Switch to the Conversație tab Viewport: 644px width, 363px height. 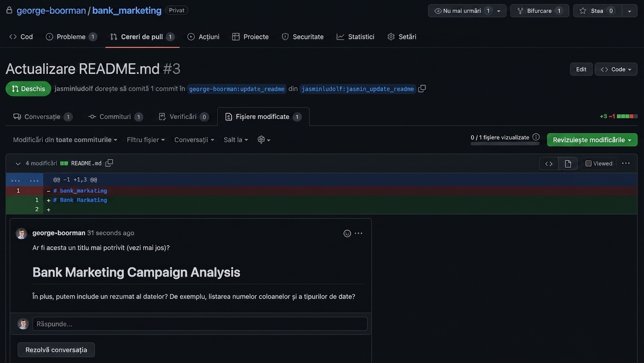(x=43, y=117)
